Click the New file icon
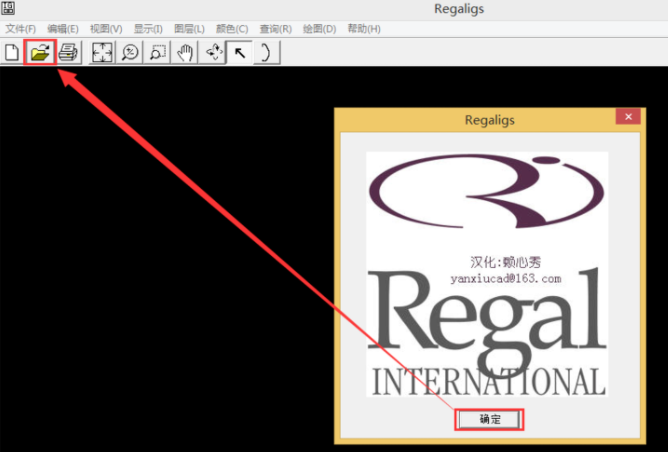This screenshot has width=668, height=452. [x=12, y=52]
